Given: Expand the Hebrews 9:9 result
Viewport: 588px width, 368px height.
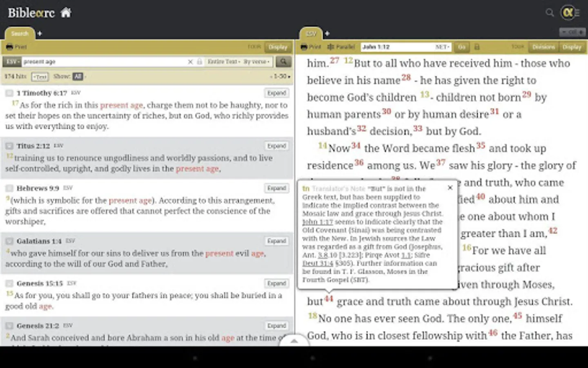Looking at the screenshot, I should [x=276, y=188].
